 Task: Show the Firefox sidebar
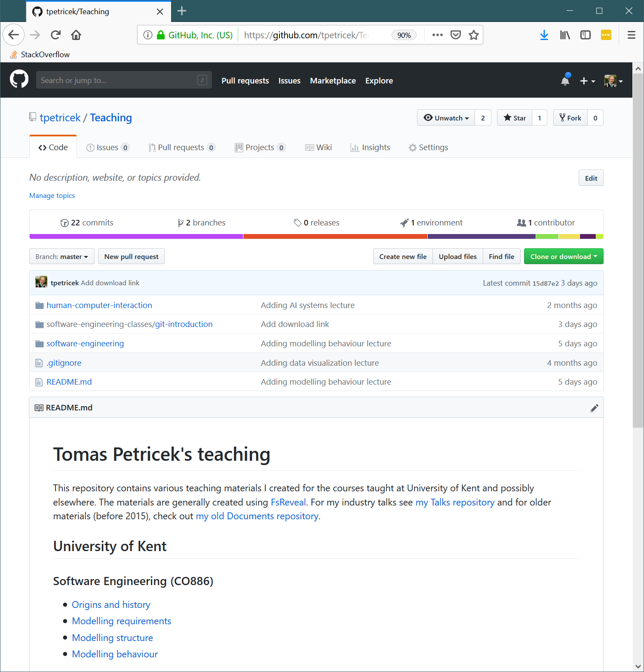[585, 35]
